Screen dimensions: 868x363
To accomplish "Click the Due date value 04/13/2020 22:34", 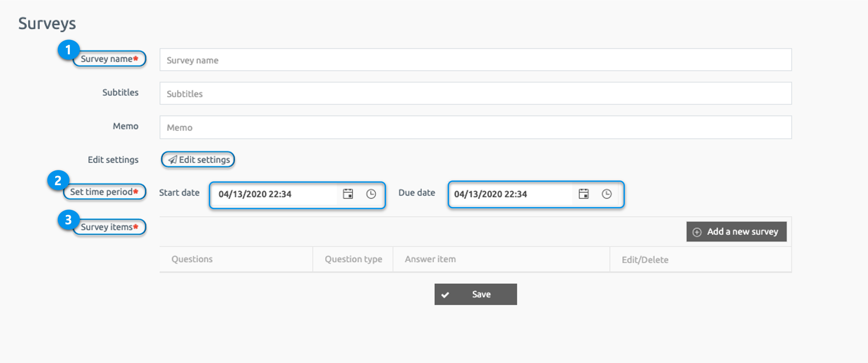I will [x=491, y=194].
